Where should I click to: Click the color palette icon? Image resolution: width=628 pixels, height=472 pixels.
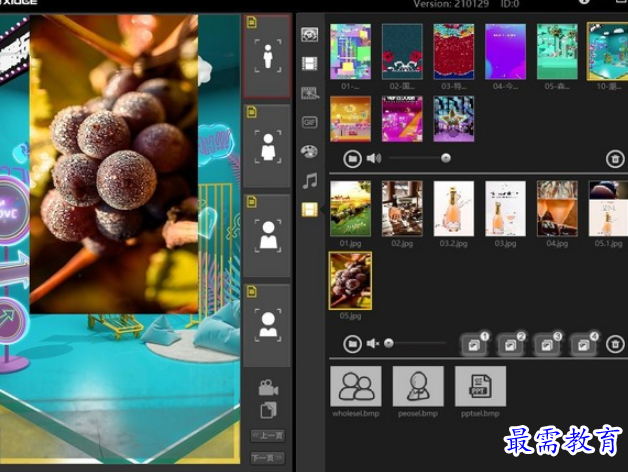(310, 151)
